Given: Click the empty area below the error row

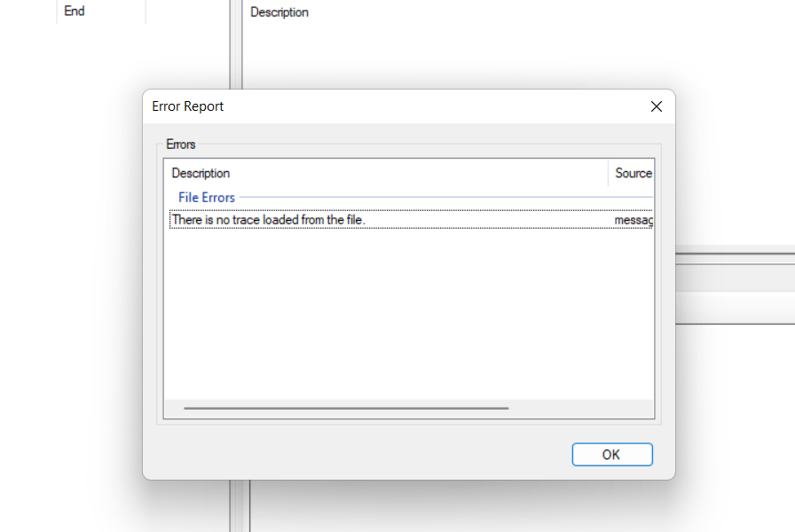Looking at the screenshot, I should click(408, 310).
